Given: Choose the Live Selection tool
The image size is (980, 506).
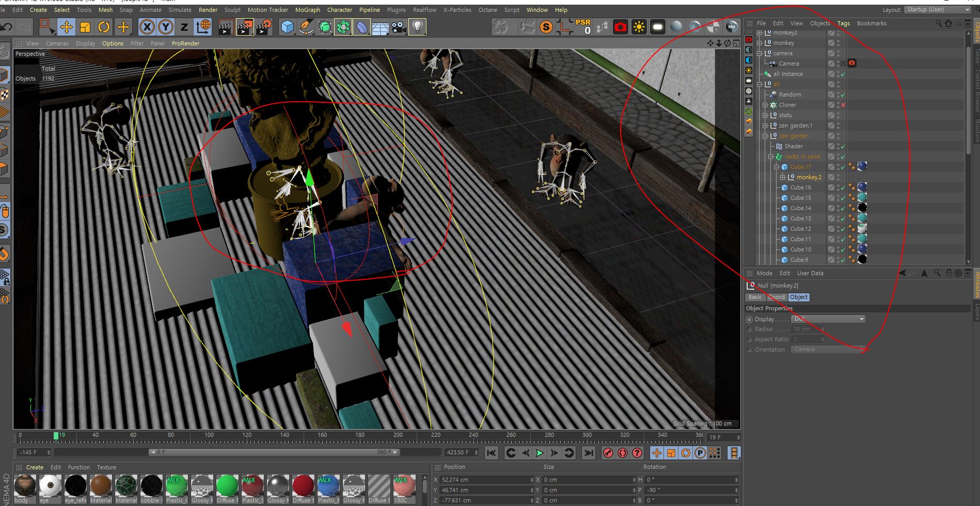Looking at the screenshot, I should (x=46, y=27).
